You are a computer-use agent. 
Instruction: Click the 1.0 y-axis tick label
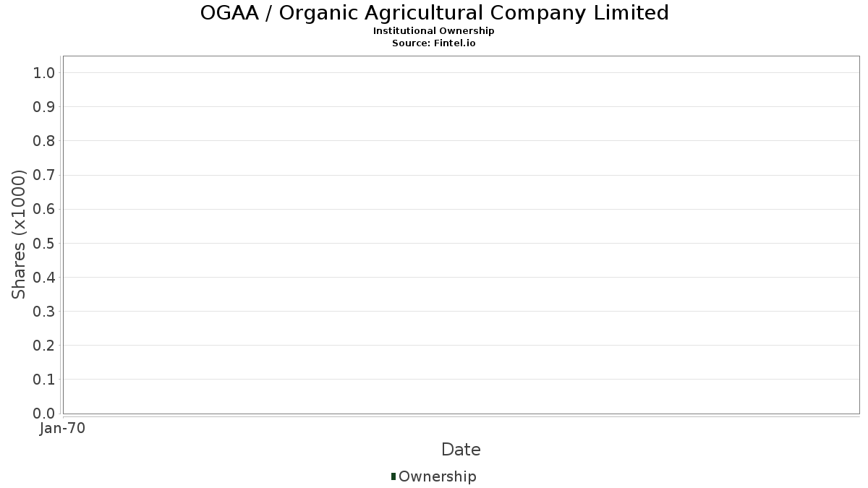pyautogui.click(x=44, y=72)
